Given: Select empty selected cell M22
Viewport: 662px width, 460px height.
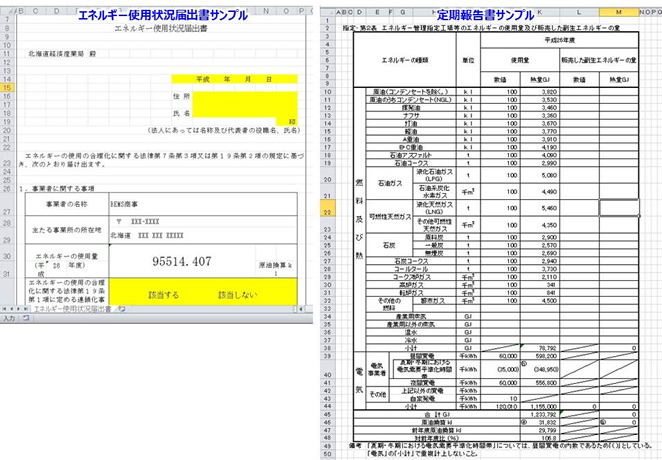Looking at the screenshot, I should pyautogui.click(x=619, y=208).
